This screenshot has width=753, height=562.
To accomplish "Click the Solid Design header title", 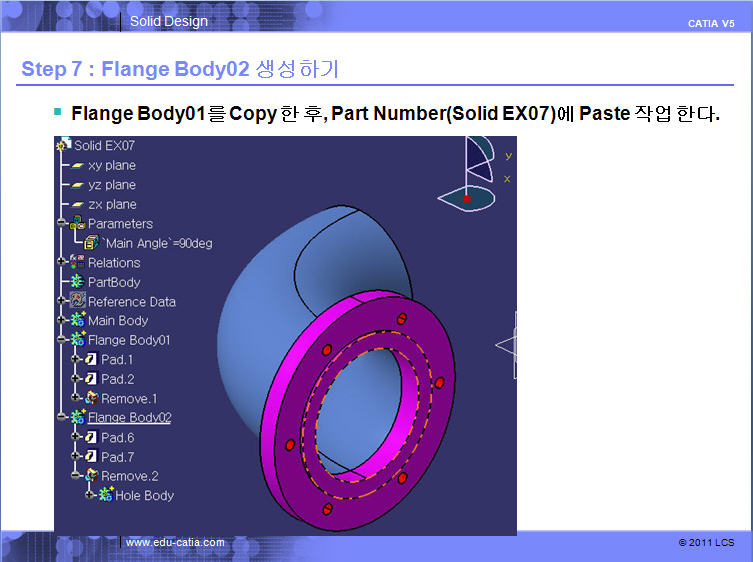I will point(169,21).
